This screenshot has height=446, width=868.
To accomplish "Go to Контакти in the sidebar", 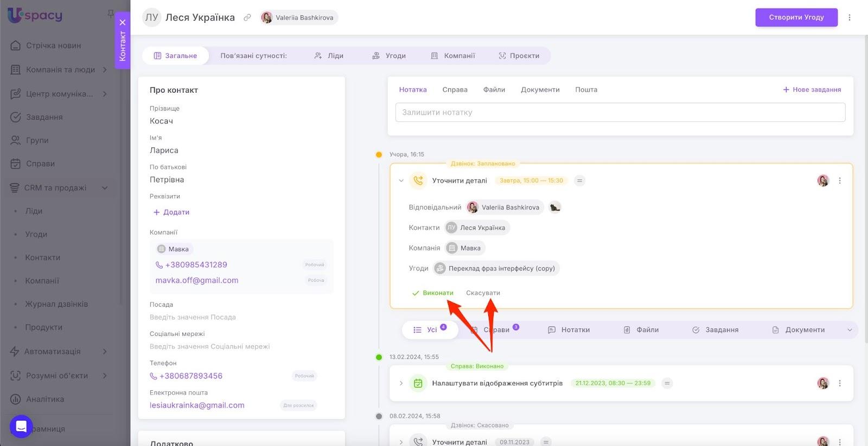I will click(x=43, y=258).
